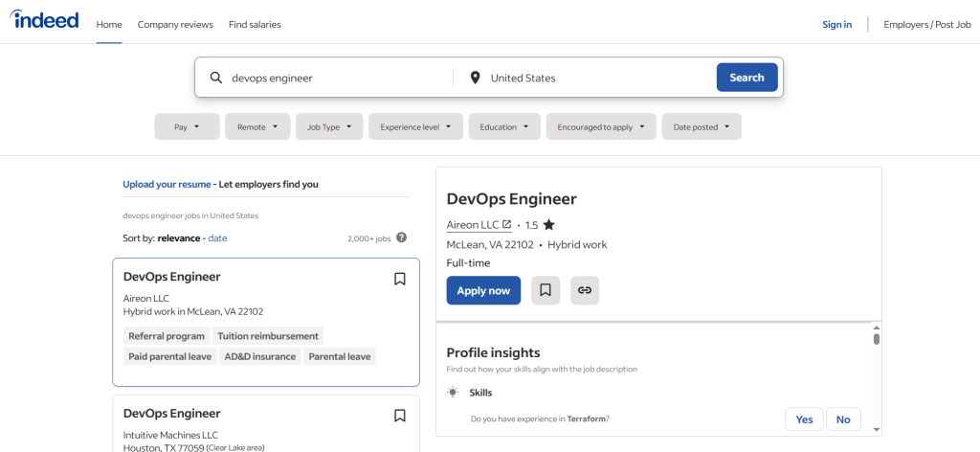Open Find salaries page
The image size is (980, 452).
click(x=255, y=24)
